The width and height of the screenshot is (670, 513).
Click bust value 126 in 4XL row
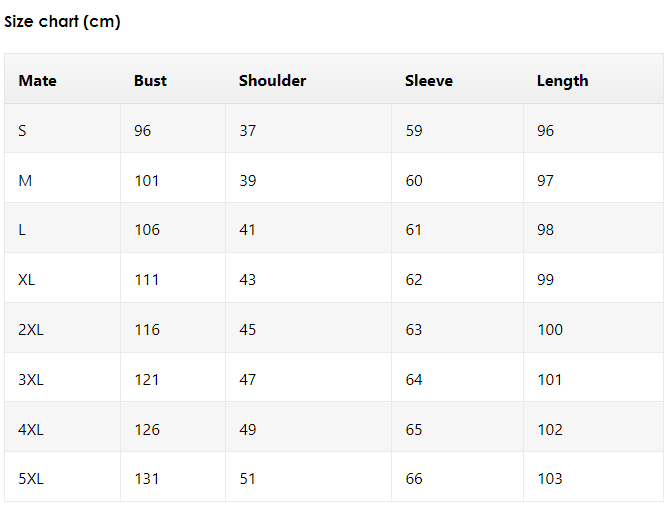147,430
